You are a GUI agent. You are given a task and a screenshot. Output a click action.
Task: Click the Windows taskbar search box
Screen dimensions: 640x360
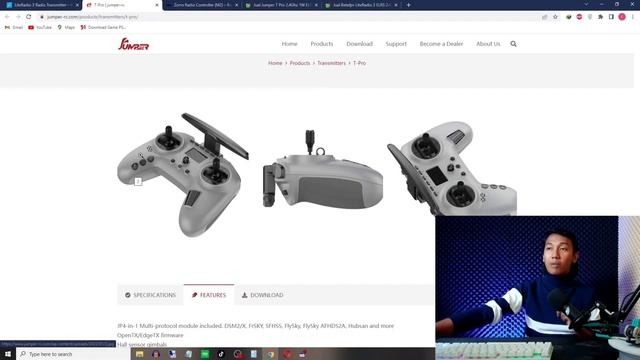[x=73, y=354]
